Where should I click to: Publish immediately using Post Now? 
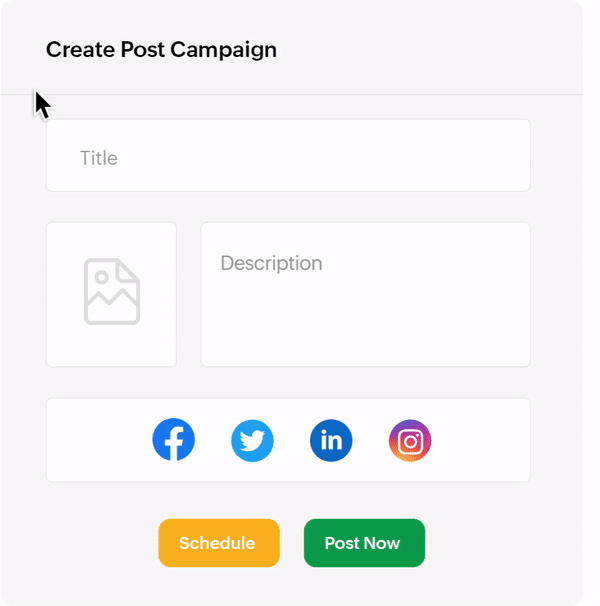point(364,543)
